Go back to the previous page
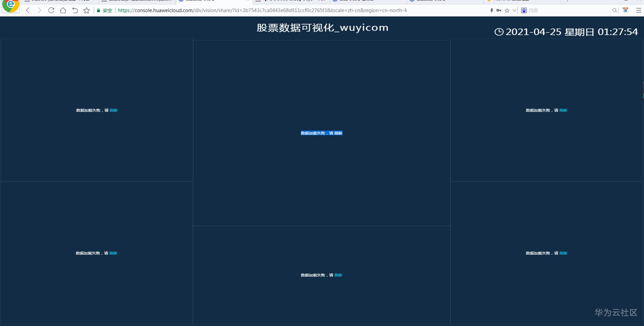This screenshot has width=644, height=326. click(28, 10)
